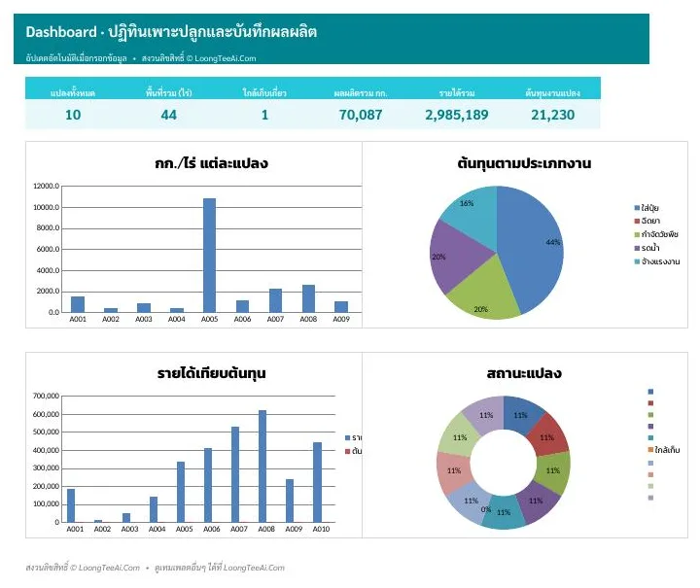Click the 'แปลงทั้งหมด' KPI label
Screen dimensions: 700x588
coord(73,92)
